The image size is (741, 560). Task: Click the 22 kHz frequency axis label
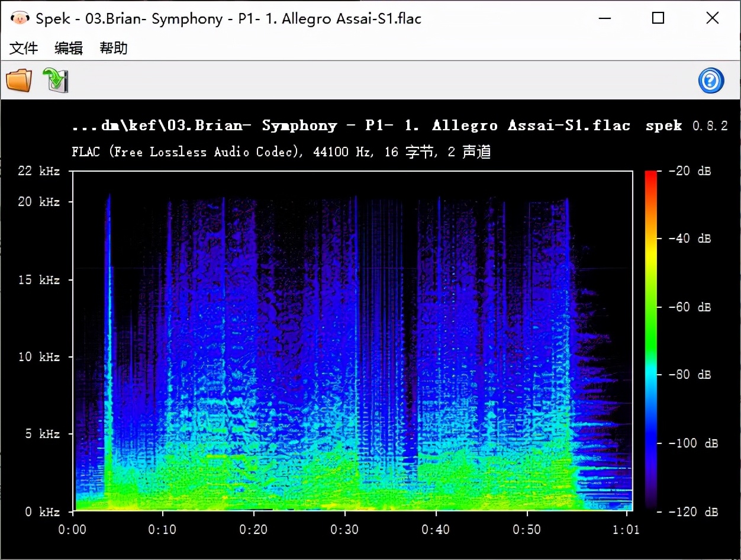(39, 171)
